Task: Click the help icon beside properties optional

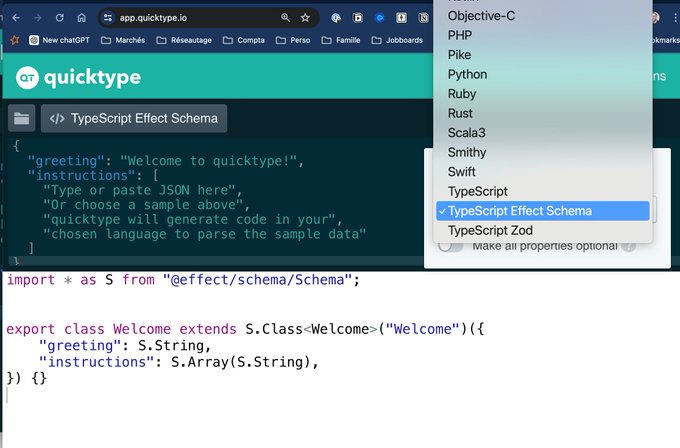Action: pyautogui.click(x=628, y=246)
